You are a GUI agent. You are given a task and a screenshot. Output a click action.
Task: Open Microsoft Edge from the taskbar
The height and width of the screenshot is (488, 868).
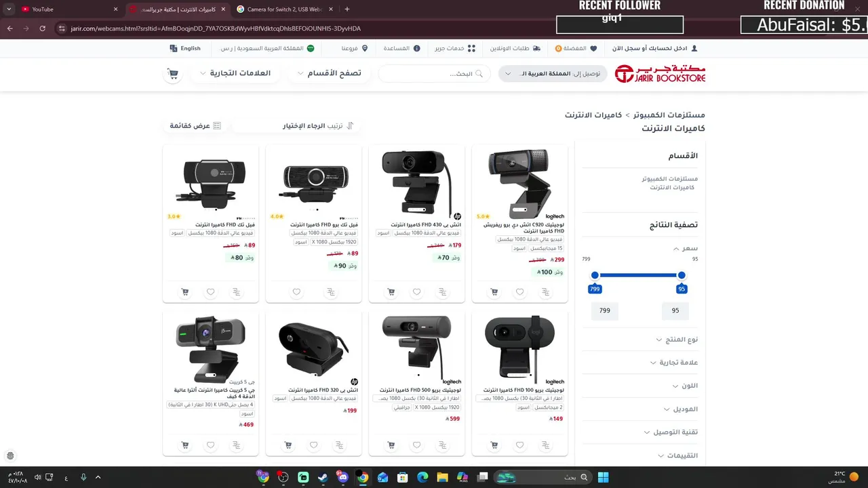pyautogui.click(x=422, y=477)
